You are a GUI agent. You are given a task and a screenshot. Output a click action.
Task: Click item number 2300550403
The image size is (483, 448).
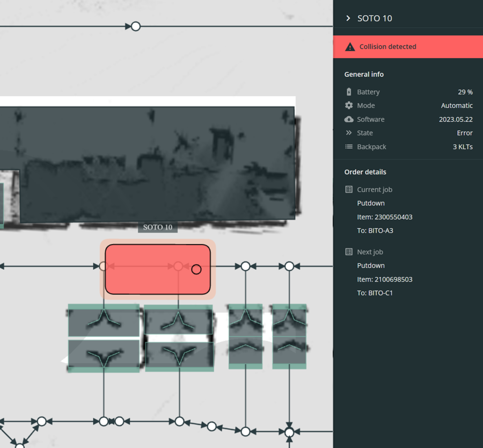coord(384,217)
